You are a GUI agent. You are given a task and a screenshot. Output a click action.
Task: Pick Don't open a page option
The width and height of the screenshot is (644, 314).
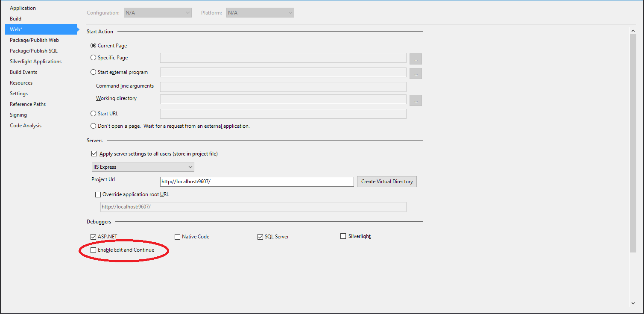pos(94,126)
